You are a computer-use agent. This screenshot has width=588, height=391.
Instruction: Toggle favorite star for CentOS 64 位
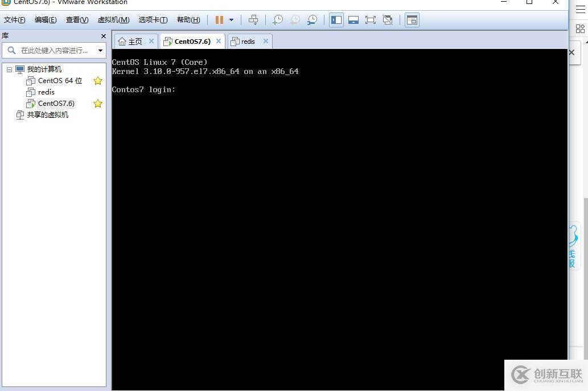pyautogui.click(x=98, y=81)
